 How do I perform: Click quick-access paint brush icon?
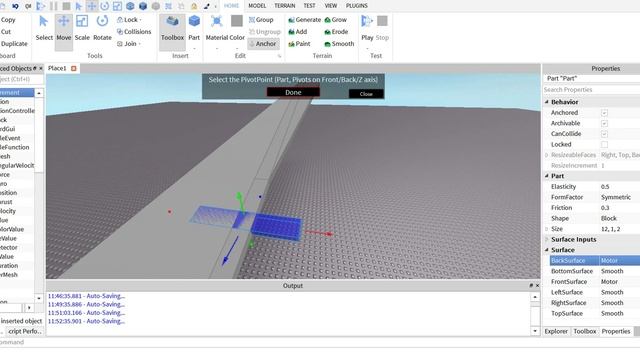point(207,6)
